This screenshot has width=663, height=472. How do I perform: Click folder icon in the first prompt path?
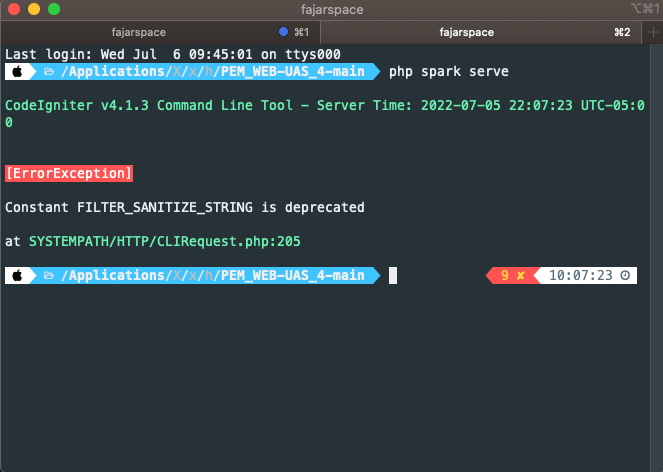click(x=49, y=71)
